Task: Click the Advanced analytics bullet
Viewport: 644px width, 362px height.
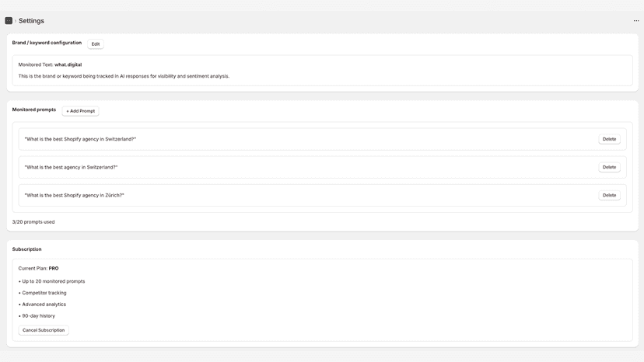Action: point(42,305)
